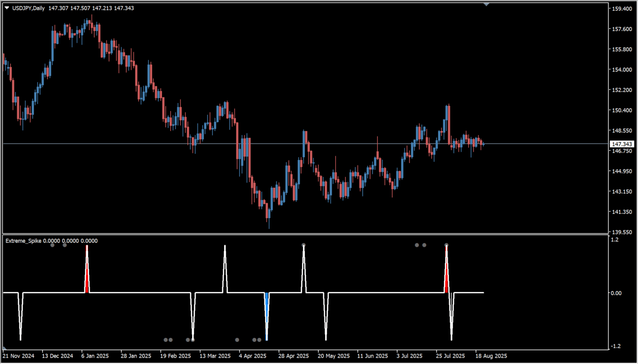This screenshot has width=638, height=364.
Task: Click the chart shift triangle on top edge
Action: pyautogui.click(x=486, y=4)
